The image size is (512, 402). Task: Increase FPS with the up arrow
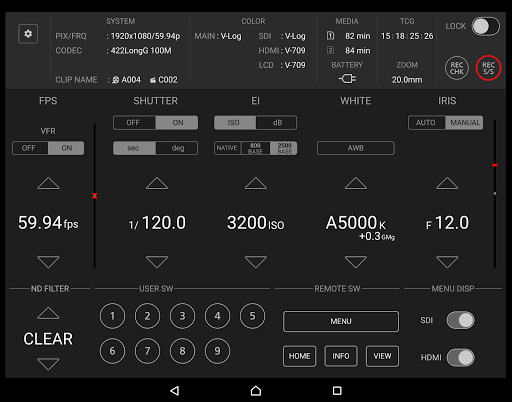(48, 183)
